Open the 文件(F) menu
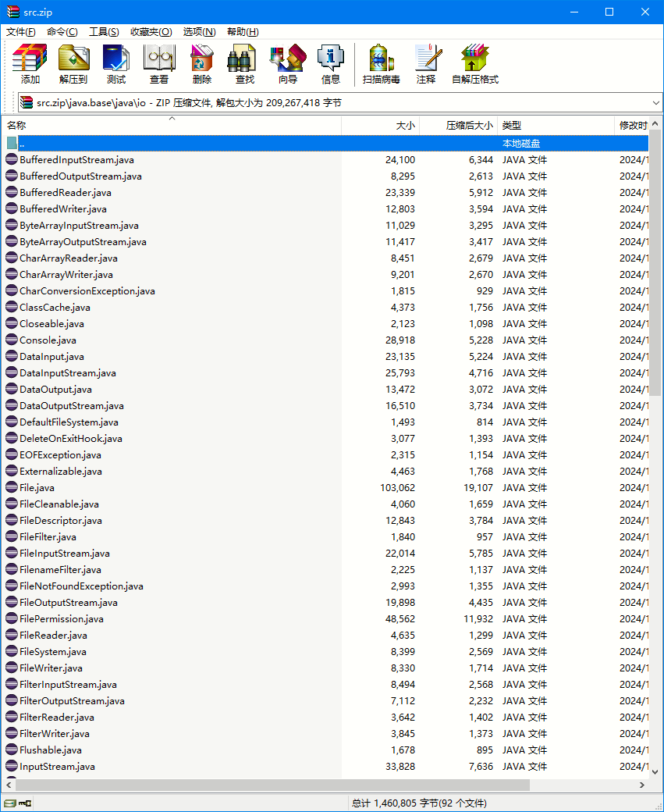This screenshot has width=664, height=812. point(21,32)
